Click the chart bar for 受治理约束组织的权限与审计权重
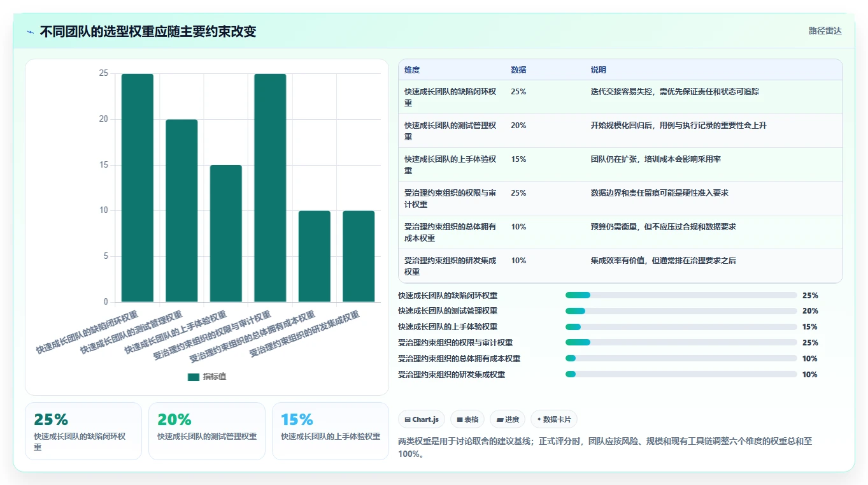 (x=270, y=188)
